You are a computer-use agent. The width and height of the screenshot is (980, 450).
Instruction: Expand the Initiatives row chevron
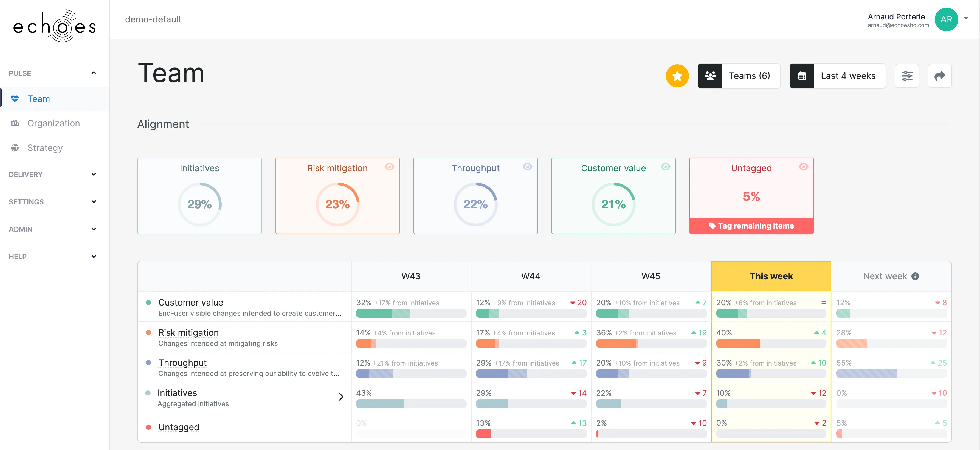tap(341, 397)
